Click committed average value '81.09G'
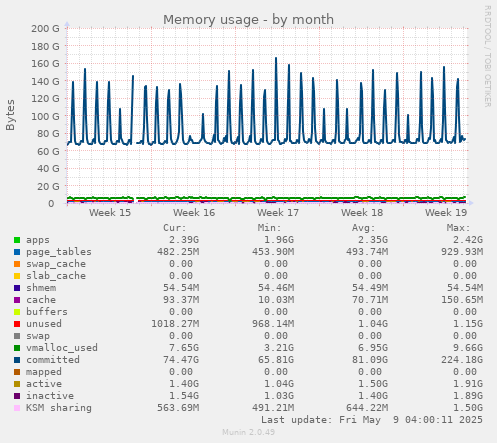 pyautogui.click(x=370, y=360)
